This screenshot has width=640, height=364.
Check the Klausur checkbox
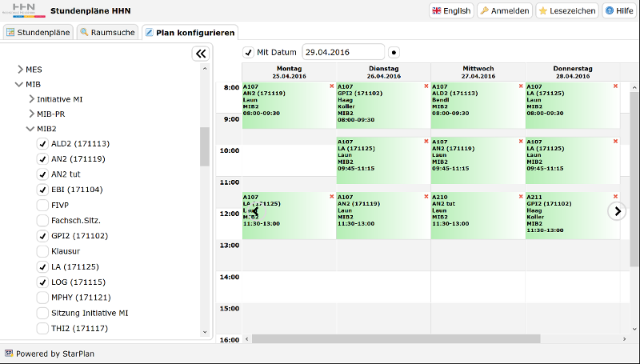(42, 251)
